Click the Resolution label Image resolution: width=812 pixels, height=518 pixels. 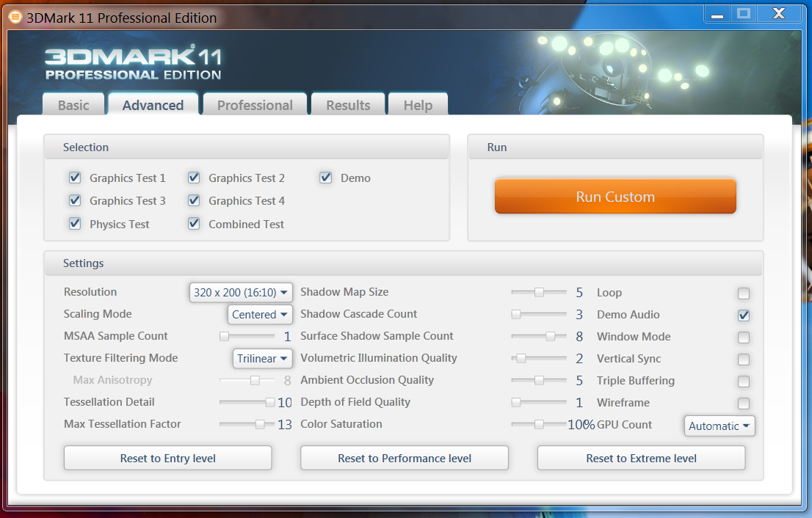click(90, 292)
